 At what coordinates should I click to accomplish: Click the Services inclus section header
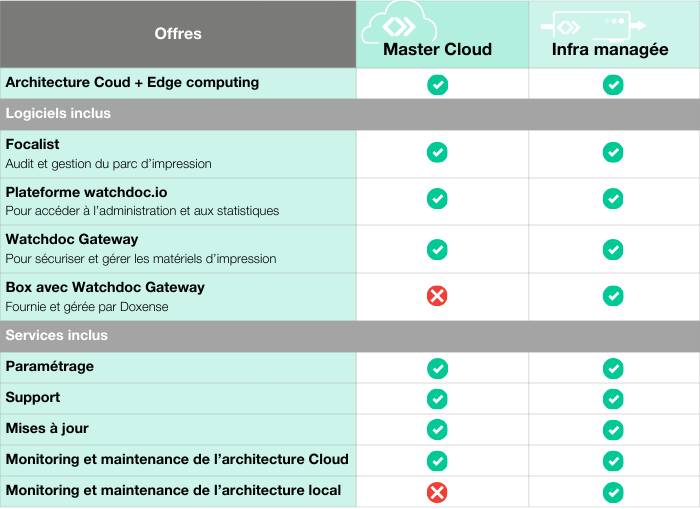click(350, 336)
